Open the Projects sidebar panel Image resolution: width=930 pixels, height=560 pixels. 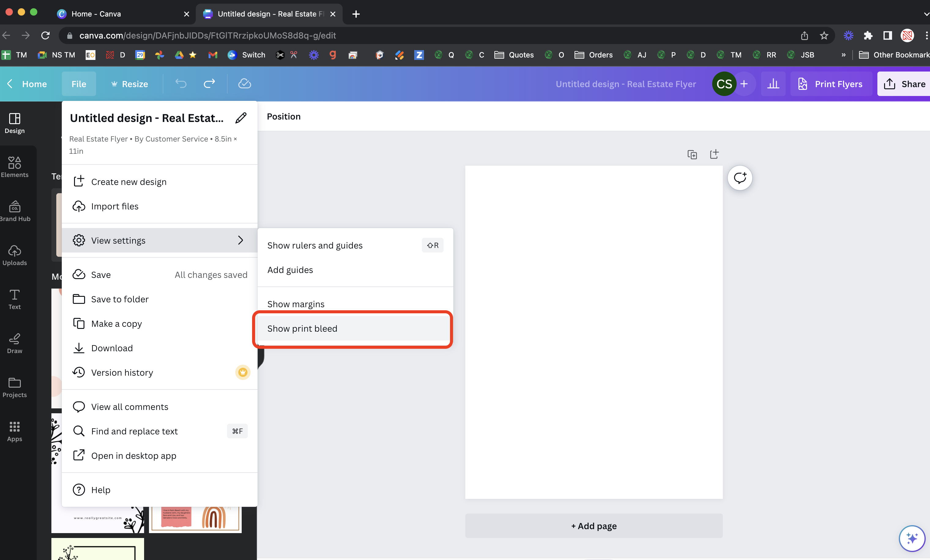tap(15, 388)
